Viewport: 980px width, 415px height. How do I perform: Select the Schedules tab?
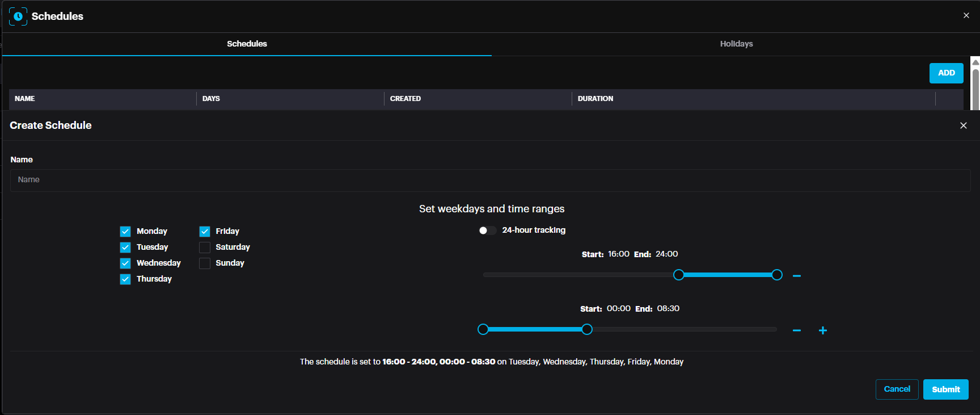(x=247, y=44)
